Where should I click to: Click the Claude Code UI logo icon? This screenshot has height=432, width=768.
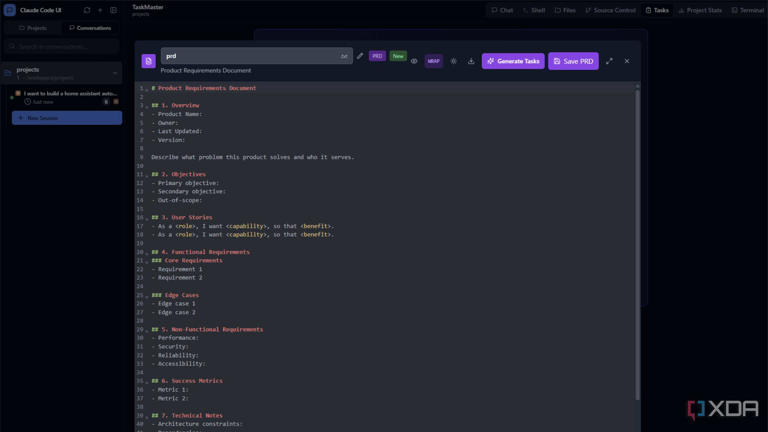pos(9,10)
